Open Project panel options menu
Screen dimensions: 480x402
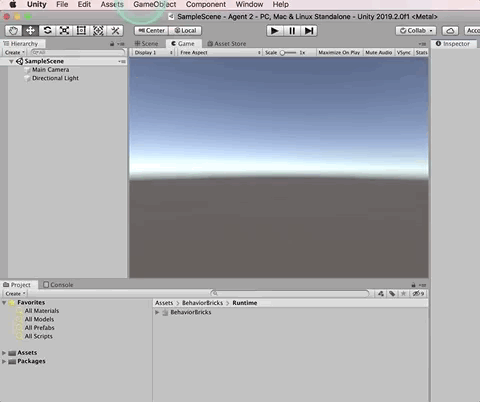click(423, 285)
